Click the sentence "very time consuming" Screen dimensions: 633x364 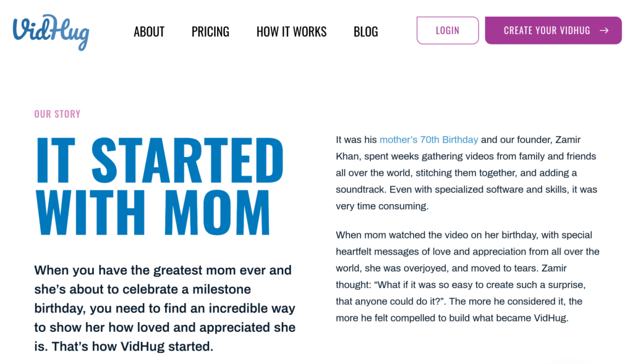click(382, 206)
